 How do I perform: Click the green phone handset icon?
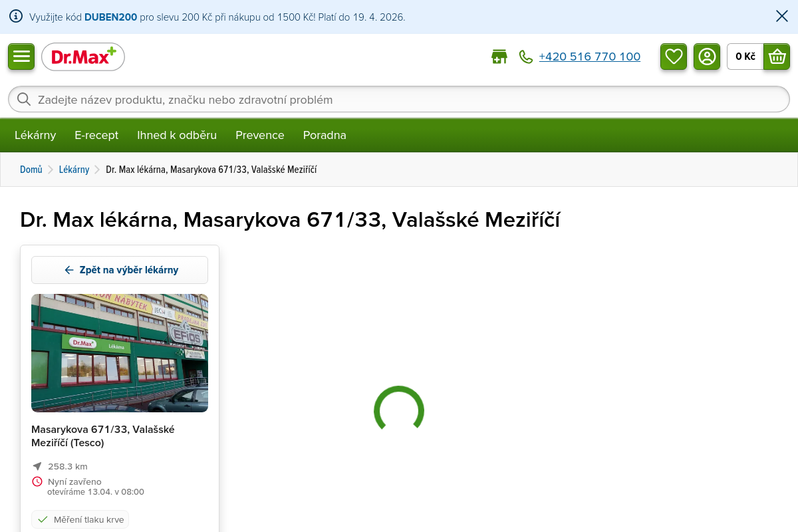pyautogui.click(x=526, y=57)
